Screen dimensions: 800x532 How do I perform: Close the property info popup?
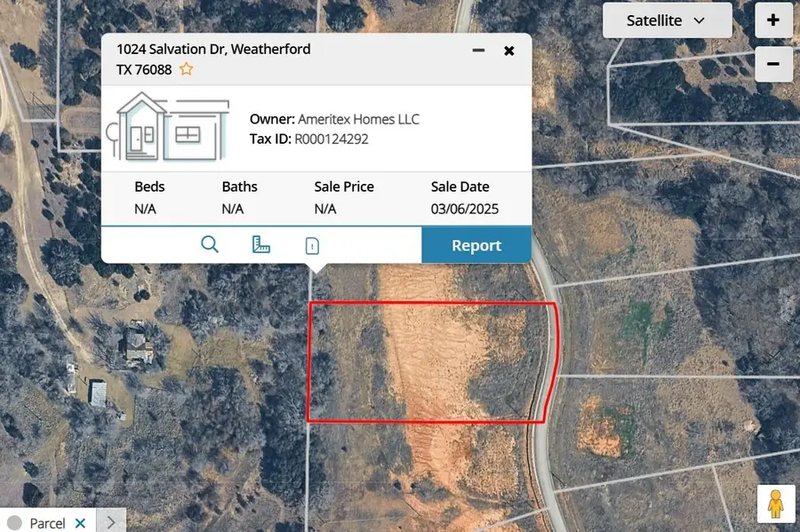point(509,51)
